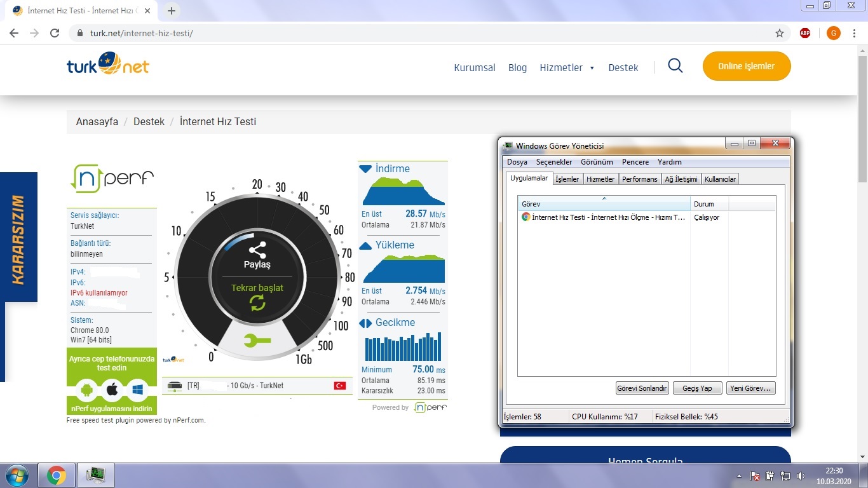This screenshot has height=488, width=868.
Task: Open the Kurumsal link
Action: [x=475, y=67]
